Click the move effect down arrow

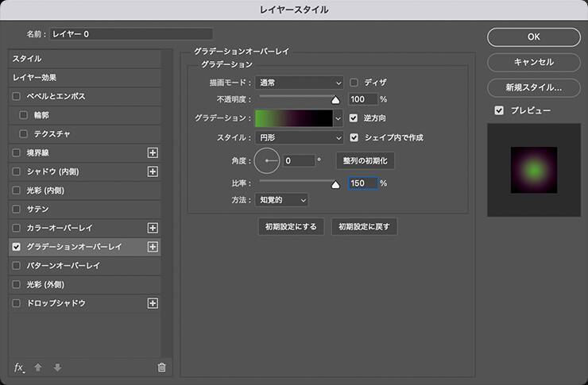tap(56, 367)
